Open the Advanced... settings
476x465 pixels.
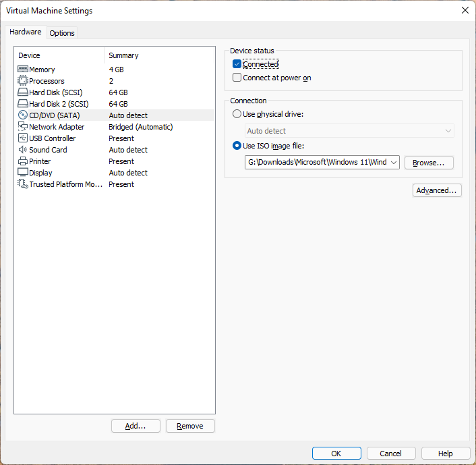(437, 190)
